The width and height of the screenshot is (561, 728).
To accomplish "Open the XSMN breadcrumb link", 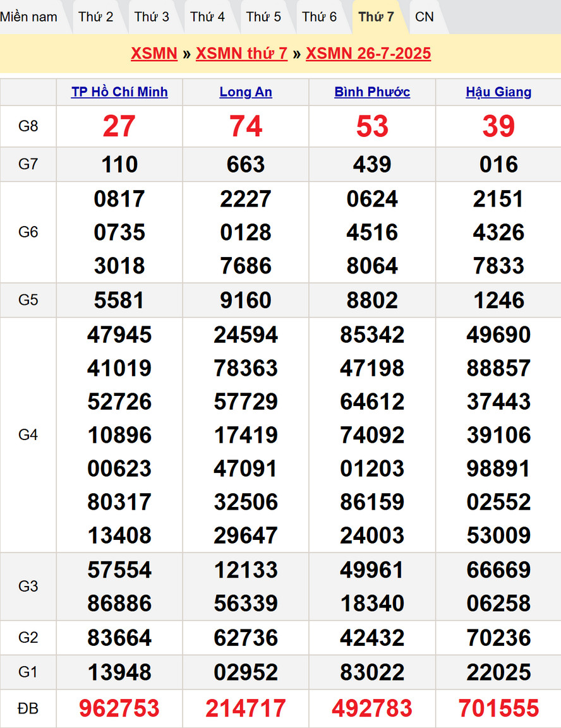I will pos(154,54).
